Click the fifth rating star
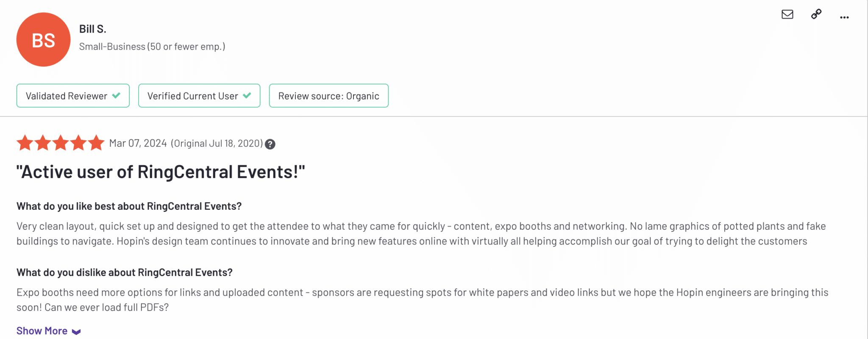Image resolution: width=868 pixels, height=339 pixels. coord(96,143)
